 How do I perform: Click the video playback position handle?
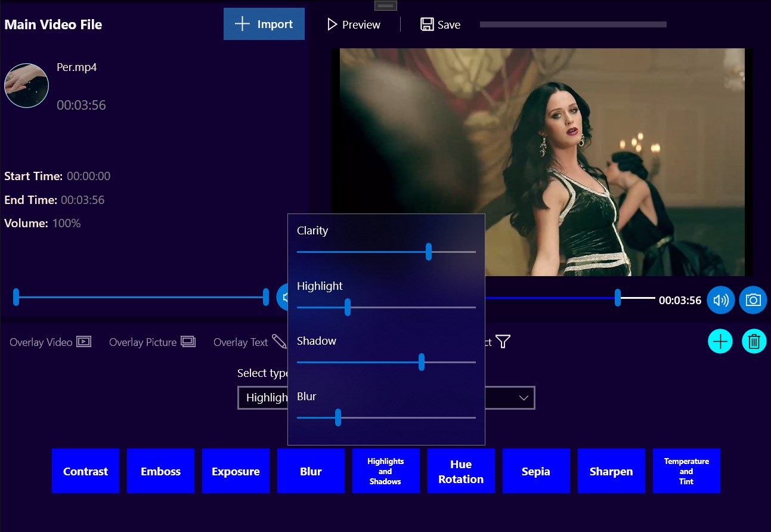point(618,298)
